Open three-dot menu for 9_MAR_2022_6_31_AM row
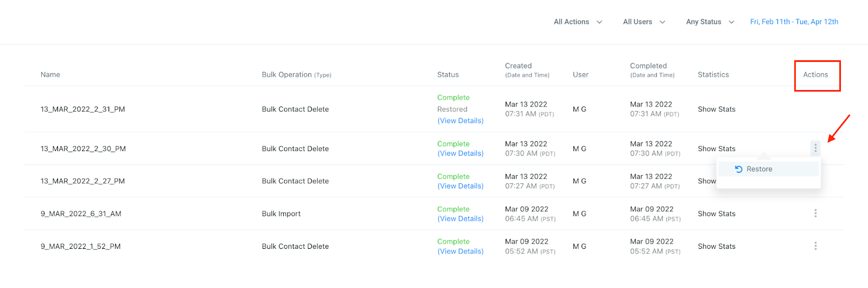This screenshot has height=288, width=868. 815,214
